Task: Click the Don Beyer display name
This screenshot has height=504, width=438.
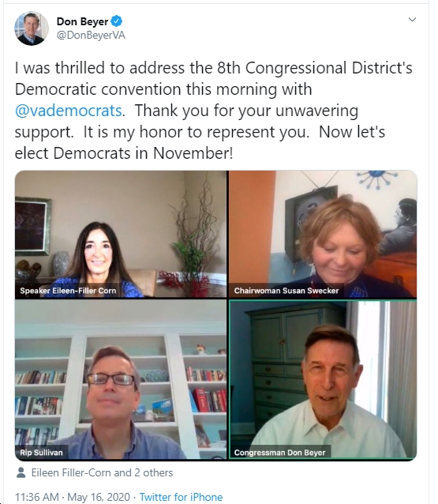Action: point(82,21)
